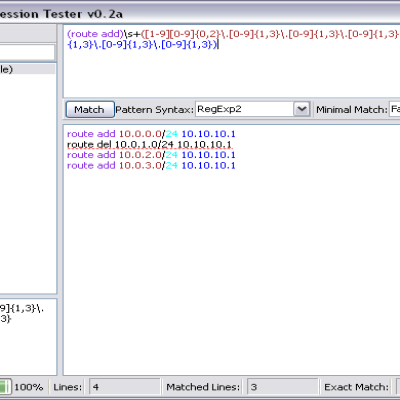Image resolution: width=400 pixels, height=400 pixels.
Task: Click the Expression Tester v0.2a title bar
Action: (200, 14)
